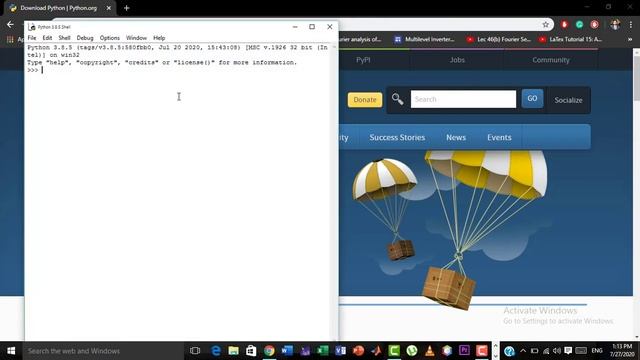
Task: Click the magnifier icon beside Search field
Action: 398,99
